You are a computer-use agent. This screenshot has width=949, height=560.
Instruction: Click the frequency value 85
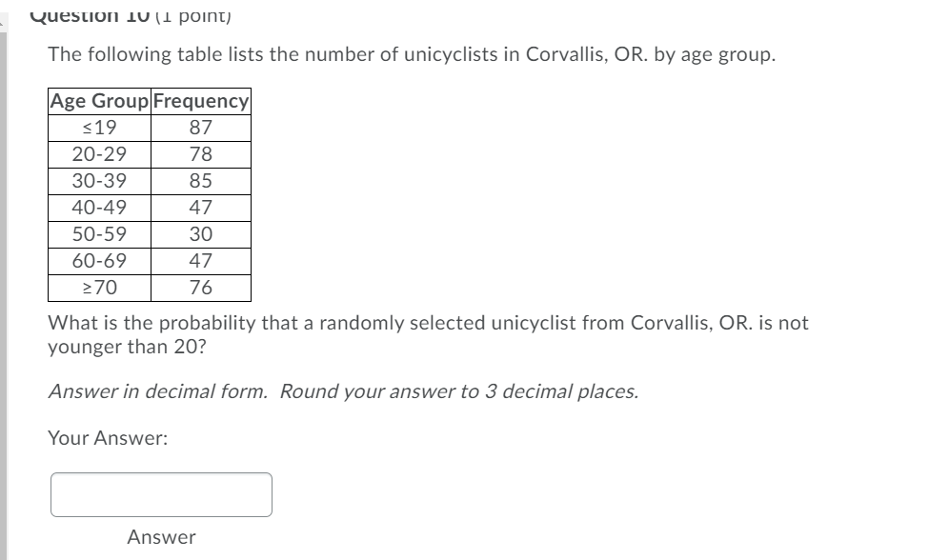[200, 181]
